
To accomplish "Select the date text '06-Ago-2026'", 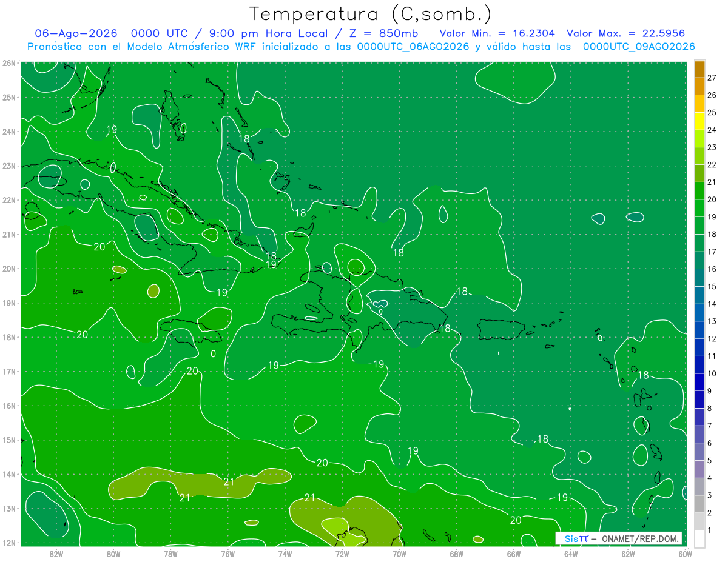I will coord(76,33).
